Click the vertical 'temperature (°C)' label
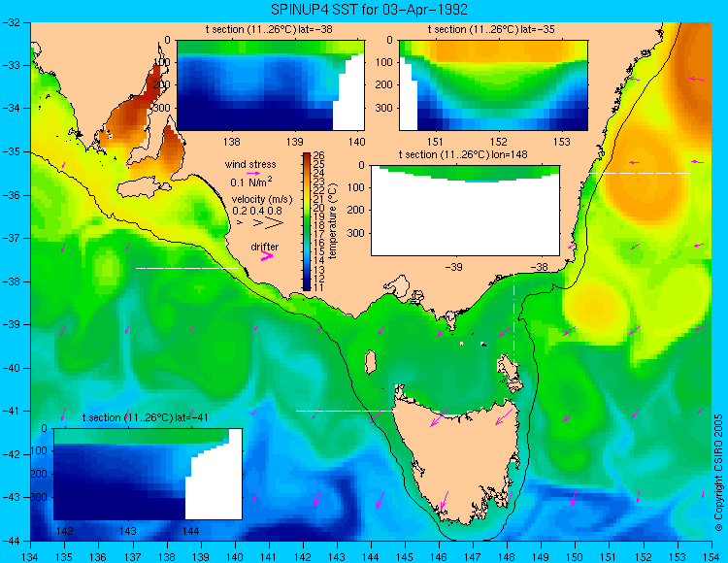The height and width of the screenshot is (563, 728). 332,221
